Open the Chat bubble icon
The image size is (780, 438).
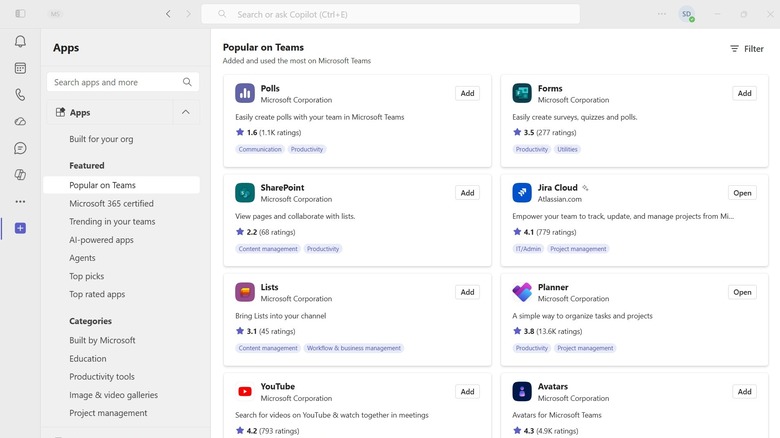pyautogui.click(x=20, y=148)
